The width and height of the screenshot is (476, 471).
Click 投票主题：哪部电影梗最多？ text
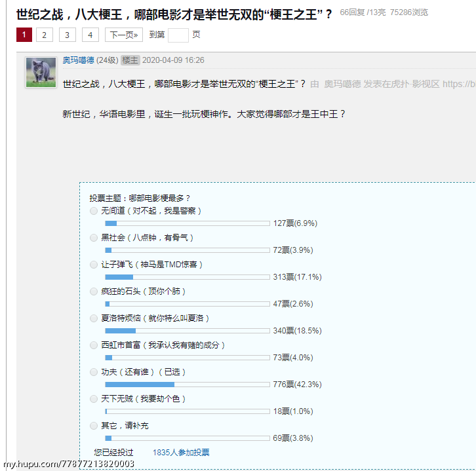coord(140,198)
